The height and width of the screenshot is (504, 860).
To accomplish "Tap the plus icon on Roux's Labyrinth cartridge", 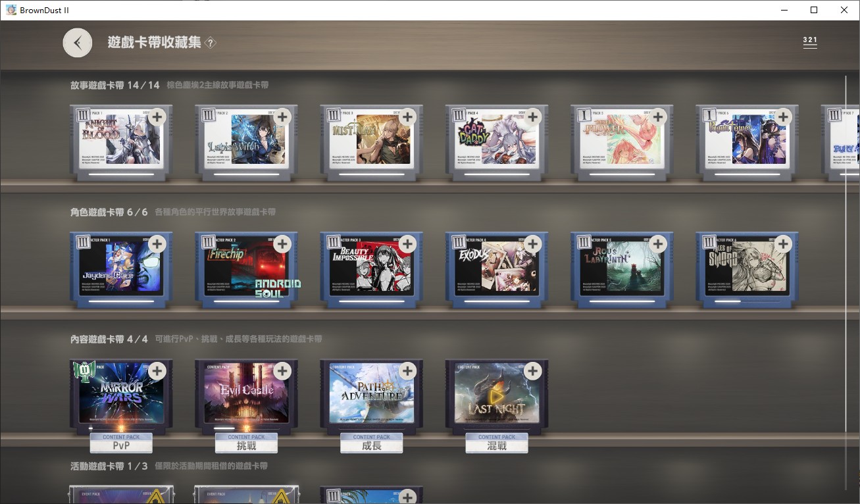I will (658, 244).
